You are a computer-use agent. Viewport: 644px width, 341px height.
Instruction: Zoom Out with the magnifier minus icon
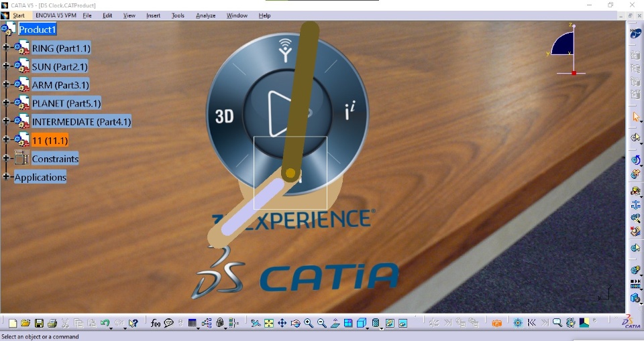pos(321,324)
